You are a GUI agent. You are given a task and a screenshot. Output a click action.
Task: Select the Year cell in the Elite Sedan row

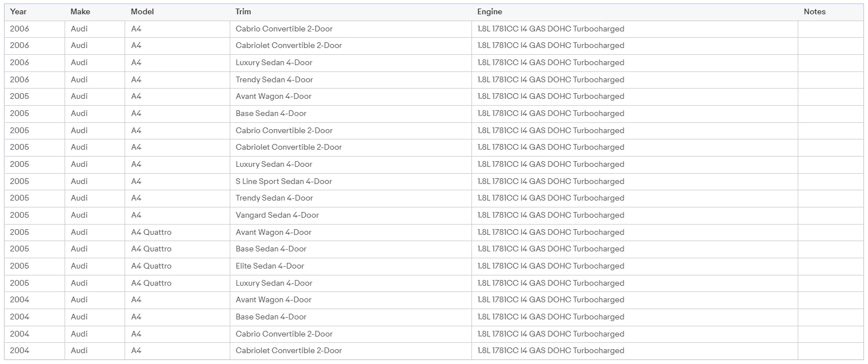click(x=19, y=266)
